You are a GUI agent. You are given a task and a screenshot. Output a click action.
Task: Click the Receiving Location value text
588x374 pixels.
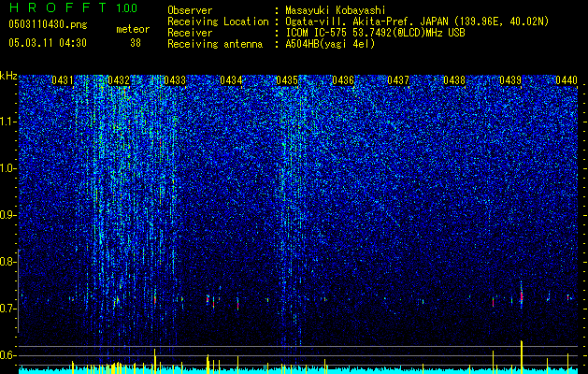pyautogui.click(x=417, y=22)
